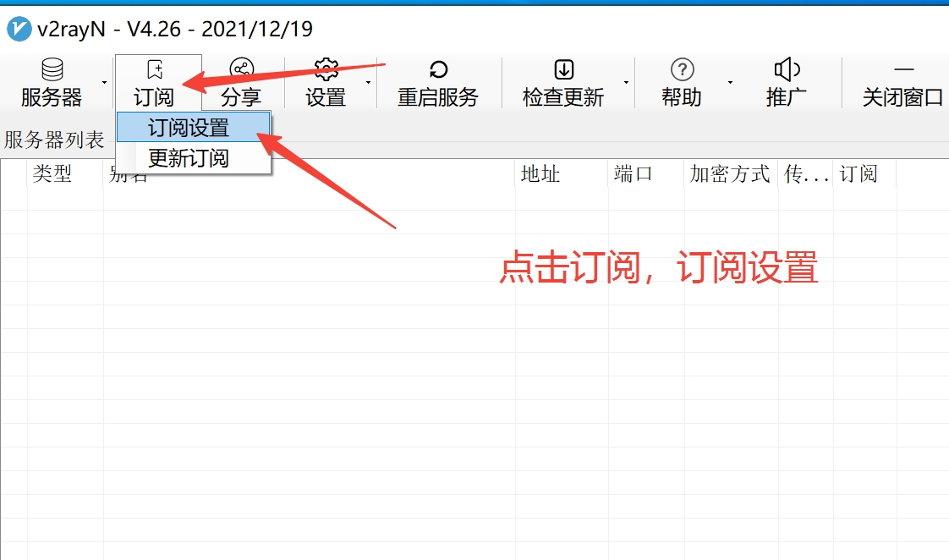Image resolution: width=949 pixels, height=560 pixels.
Task: Expand the 帮助 dropdown arrow
Action: [731, 82]
